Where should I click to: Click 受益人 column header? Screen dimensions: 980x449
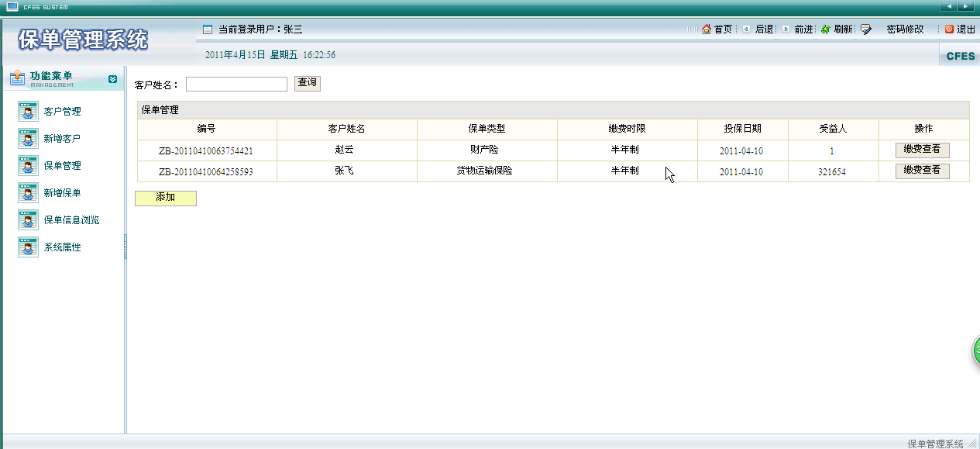point(833,129)
